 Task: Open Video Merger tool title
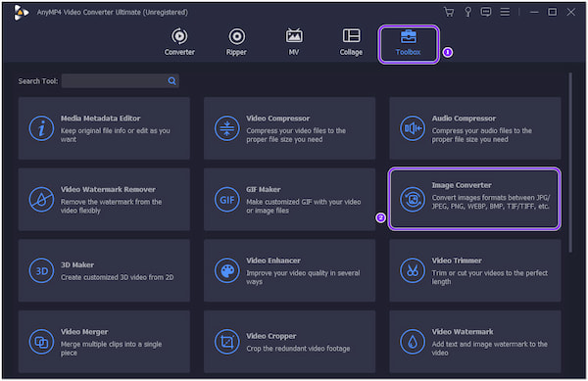[84, 332]
